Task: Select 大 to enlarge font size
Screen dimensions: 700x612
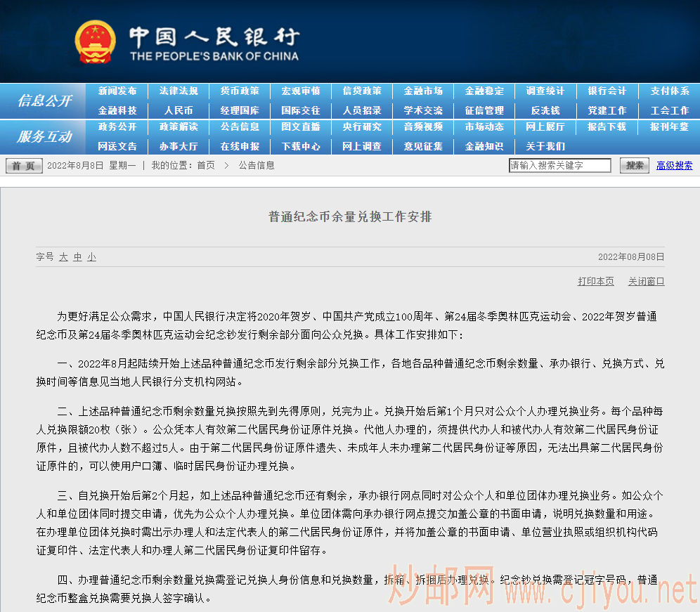Action: click(x=63, y=257)
